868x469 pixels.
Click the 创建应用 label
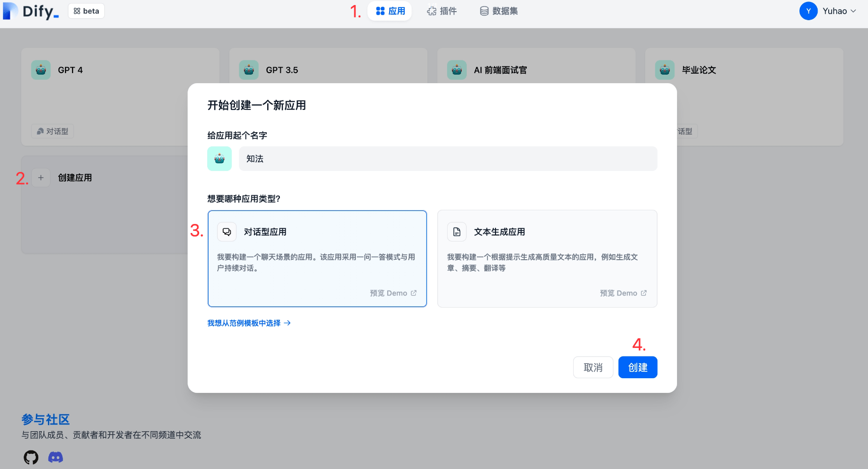coord(75,178)
